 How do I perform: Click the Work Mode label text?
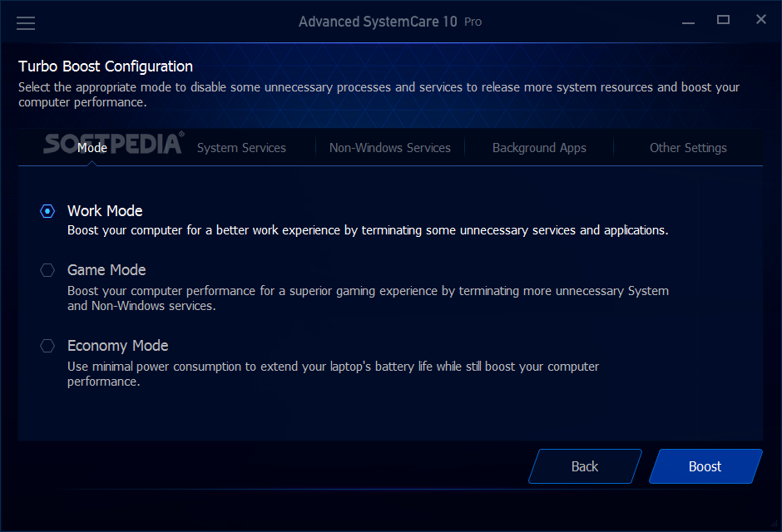coord(105,211)
